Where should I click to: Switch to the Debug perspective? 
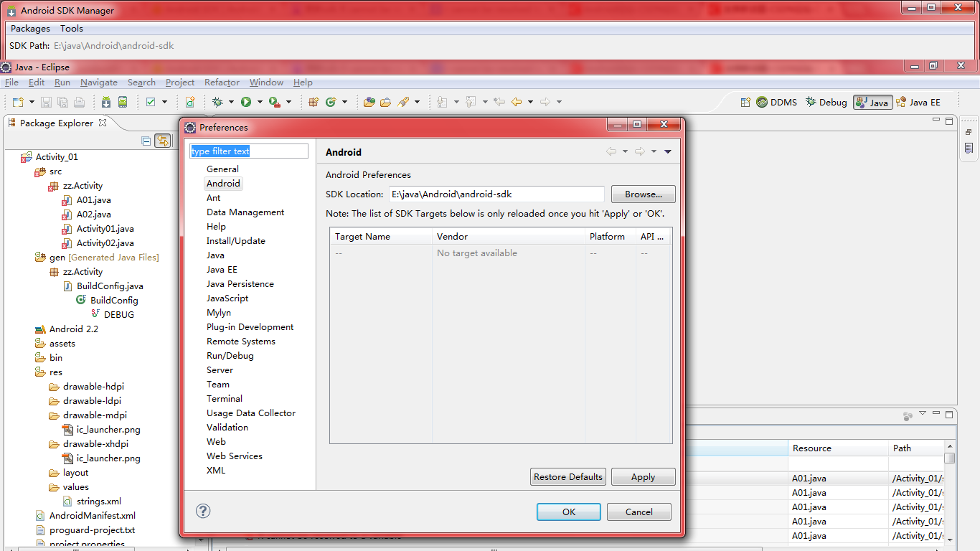tap(826, 102)
